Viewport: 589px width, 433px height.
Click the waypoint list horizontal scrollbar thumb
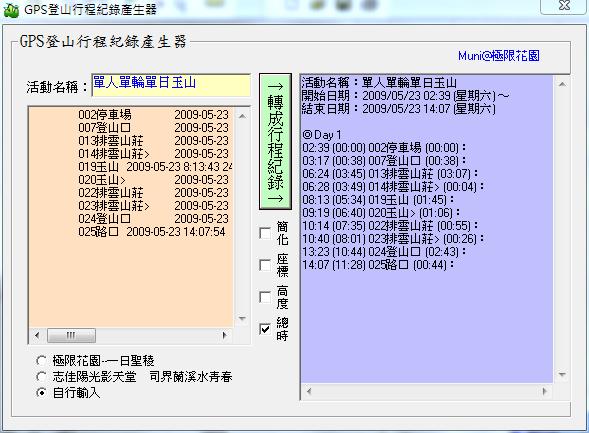click(x=71, y=335)
